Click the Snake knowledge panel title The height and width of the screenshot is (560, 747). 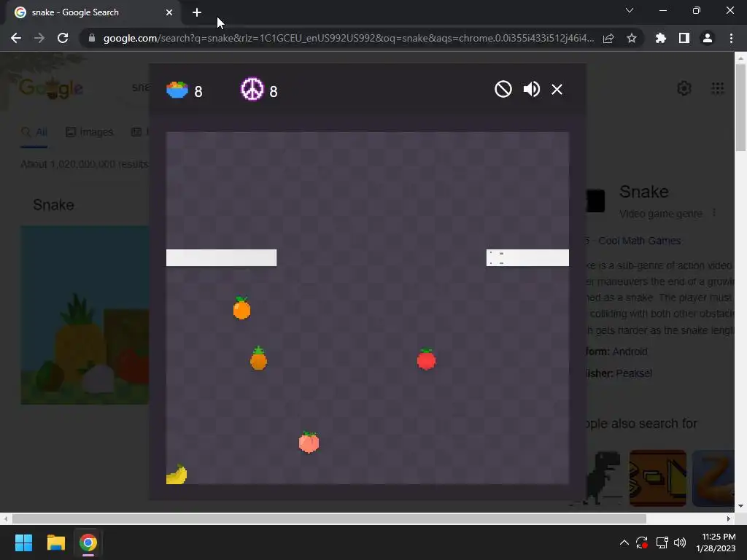[x=644, y=192]
